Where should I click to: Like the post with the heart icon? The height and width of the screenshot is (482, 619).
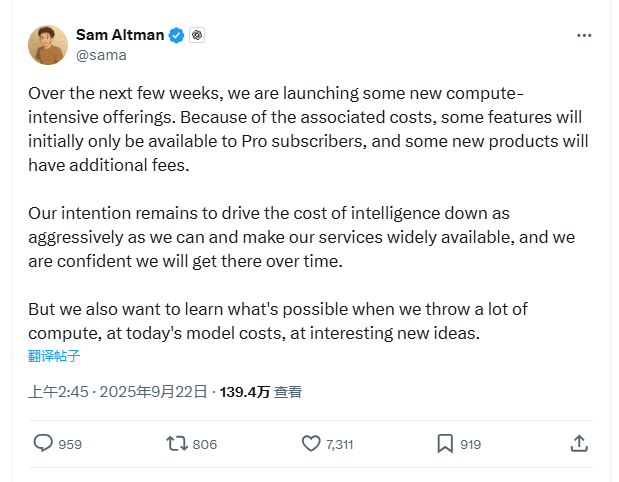pyautogui.click(x=311, y=444)
